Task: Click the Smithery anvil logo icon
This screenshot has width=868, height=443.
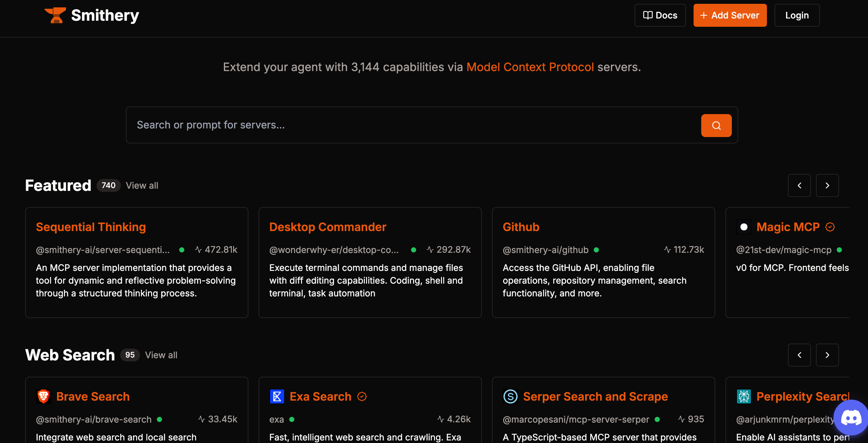Action: 55,16
